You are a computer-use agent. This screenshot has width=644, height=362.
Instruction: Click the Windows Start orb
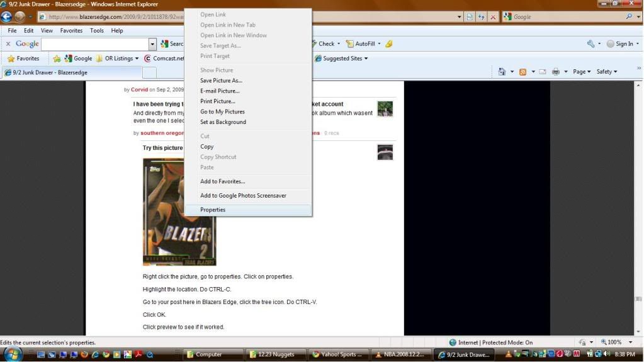[13, 354]
